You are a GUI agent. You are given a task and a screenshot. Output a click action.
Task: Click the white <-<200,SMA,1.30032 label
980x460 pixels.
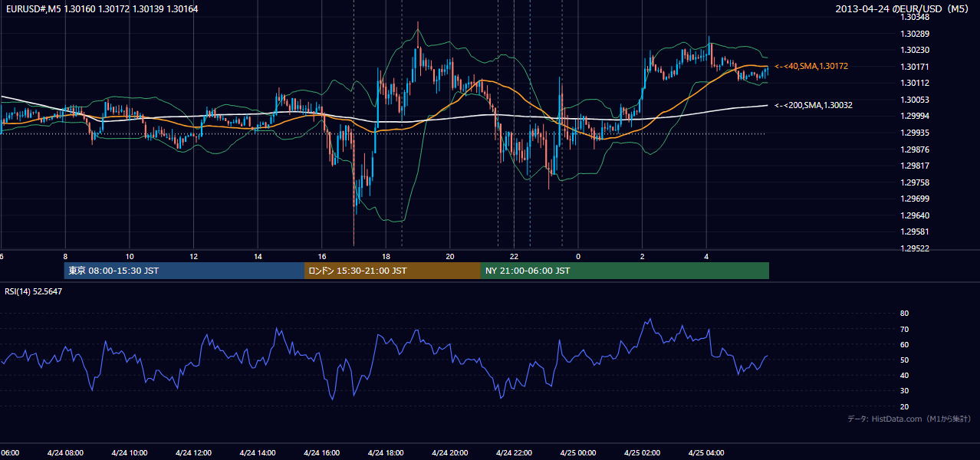(x=814, y=105)
